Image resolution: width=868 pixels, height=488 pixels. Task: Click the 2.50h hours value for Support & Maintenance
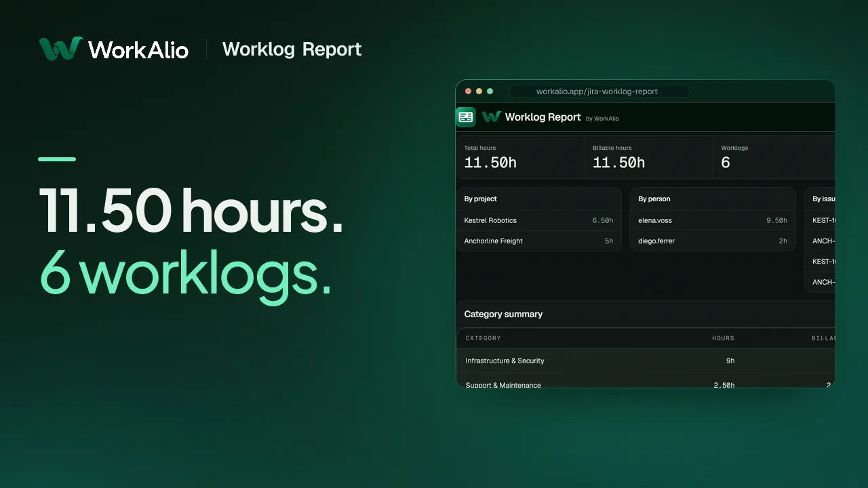(x=724, y=384)
